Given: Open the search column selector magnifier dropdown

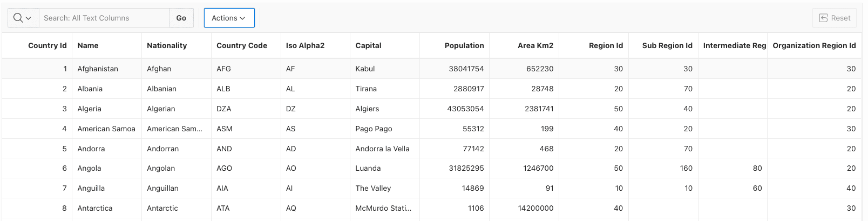Looking at the screenshot, I should pyautogui.click(x=23, y=18).
